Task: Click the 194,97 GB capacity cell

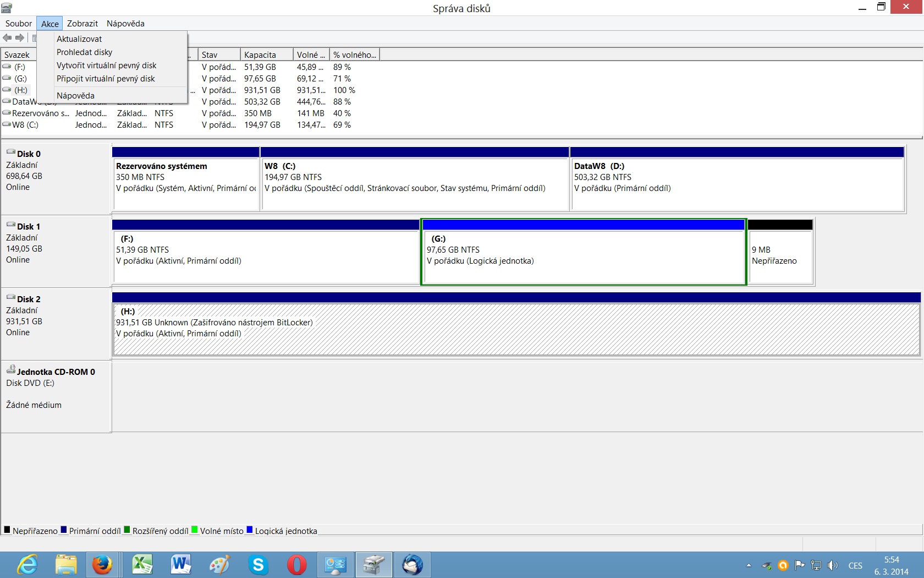Action: (262, 125)
